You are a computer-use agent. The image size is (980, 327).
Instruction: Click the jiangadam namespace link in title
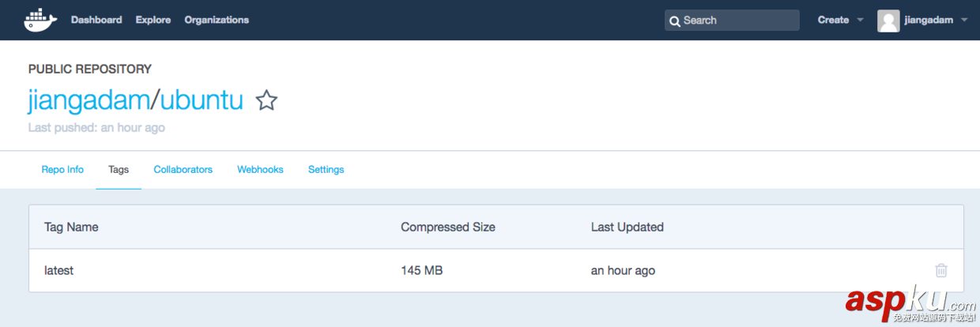click(89, 100)
